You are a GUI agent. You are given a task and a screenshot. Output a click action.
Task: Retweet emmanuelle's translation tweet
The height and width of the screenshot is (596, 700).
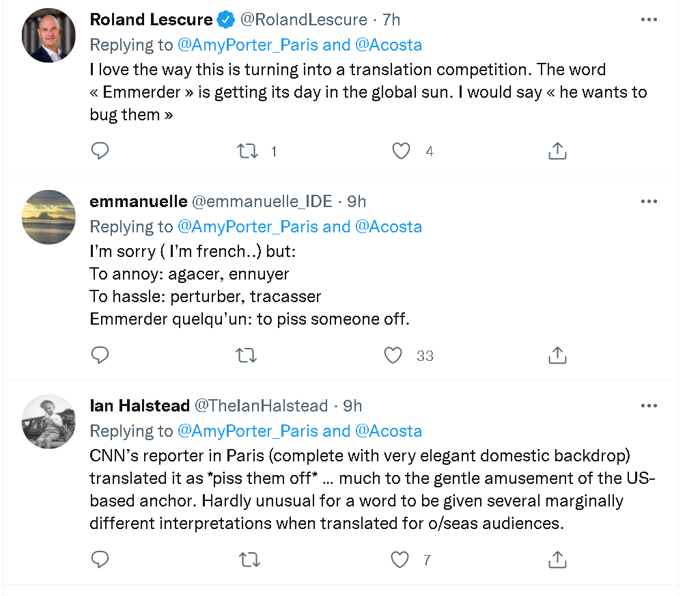pos(247,355)
